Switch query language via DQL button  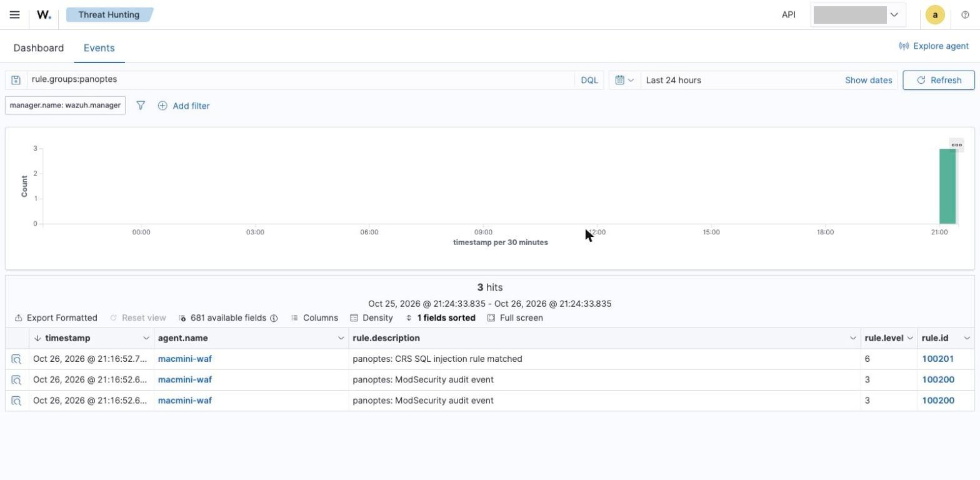pyautogui.click(x=589, y=80)
